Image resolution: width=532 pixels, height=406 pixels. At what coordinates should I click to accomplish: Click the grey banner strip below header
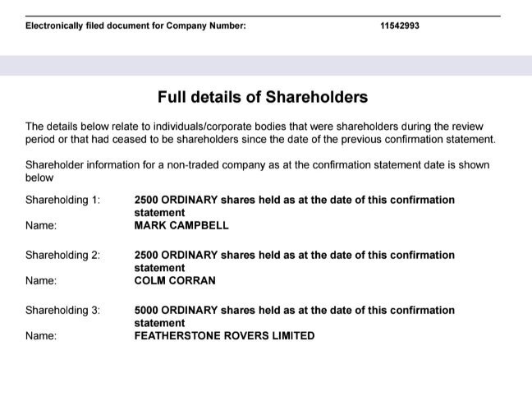pos(266,66)
